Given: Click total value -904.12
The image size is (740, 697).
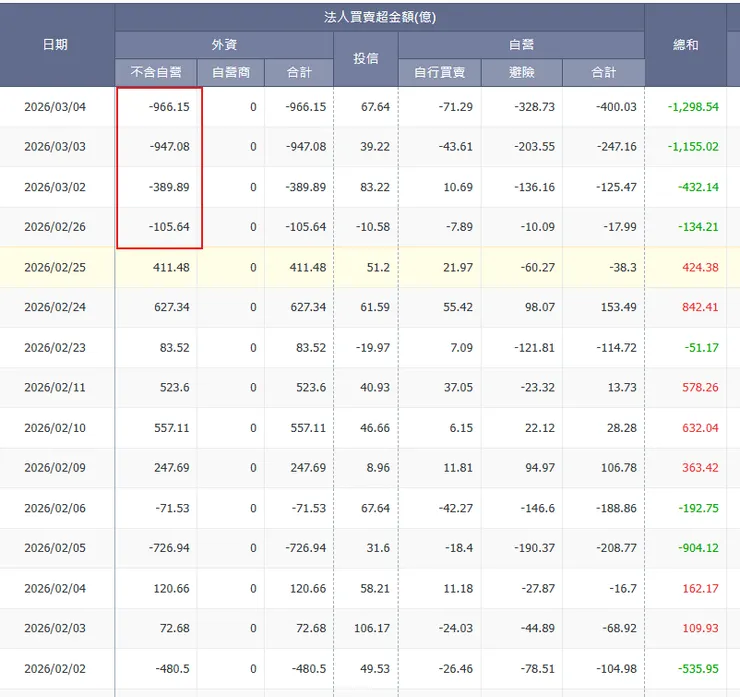Looking at the screenshot, I should pyautogui.click(x=698, y=548).
